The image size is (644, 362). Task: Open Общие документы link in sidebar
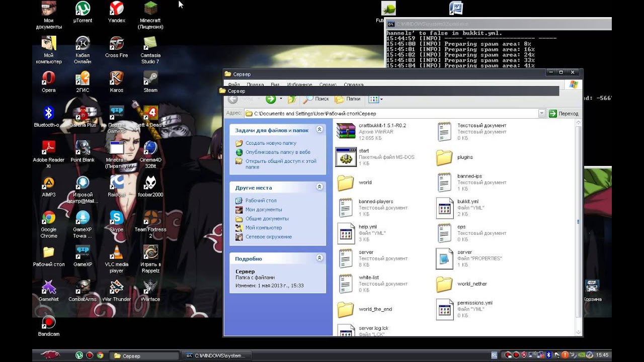point(267,219)
